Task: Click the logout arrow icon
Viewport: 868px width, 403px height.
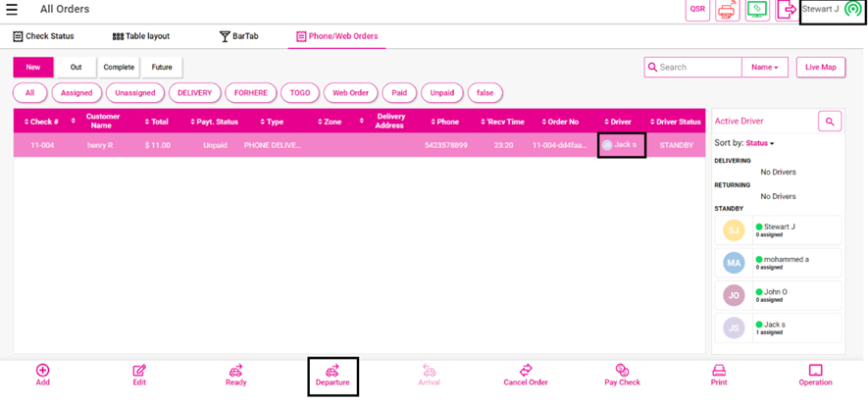Action: click(786, 10)
